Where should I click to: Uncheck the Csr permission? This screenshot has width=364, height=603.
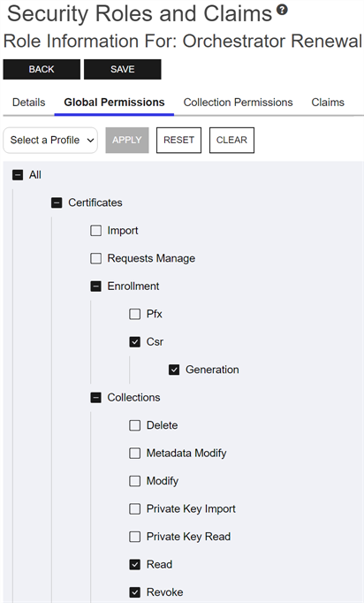click(x=135, y=342)
